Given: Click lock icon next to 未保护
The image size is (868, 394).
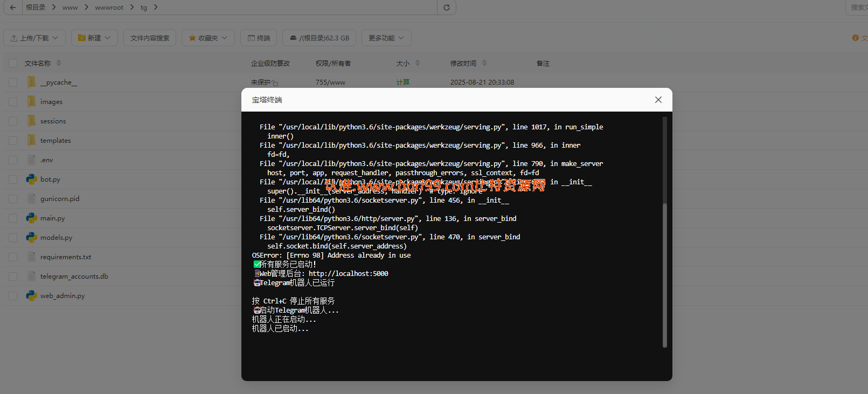Looking at the screenshot, I should tap(275, 83).
